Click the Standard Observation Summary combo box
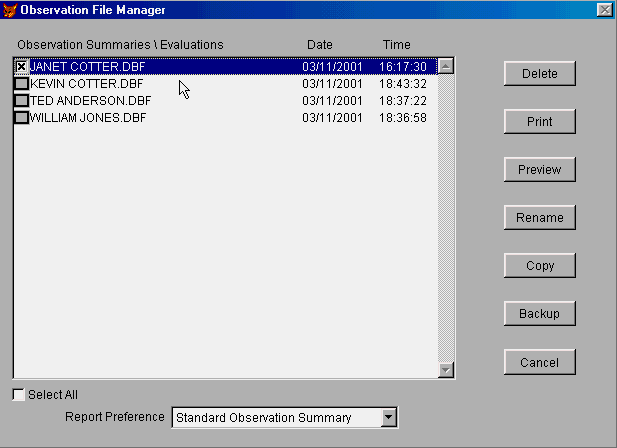The width and height of the screenshot is (617, 448). 284,417
